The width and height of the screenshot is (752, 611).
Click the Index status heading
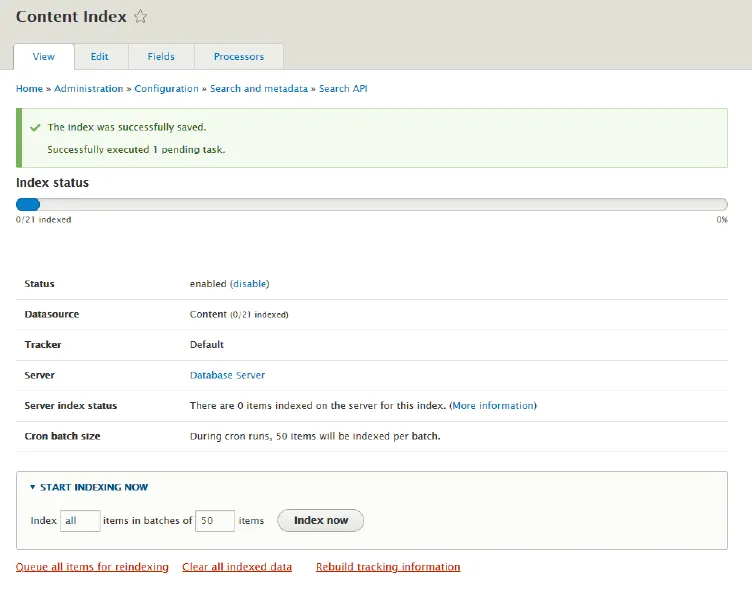pyautogui.click(x=52, y=183)
